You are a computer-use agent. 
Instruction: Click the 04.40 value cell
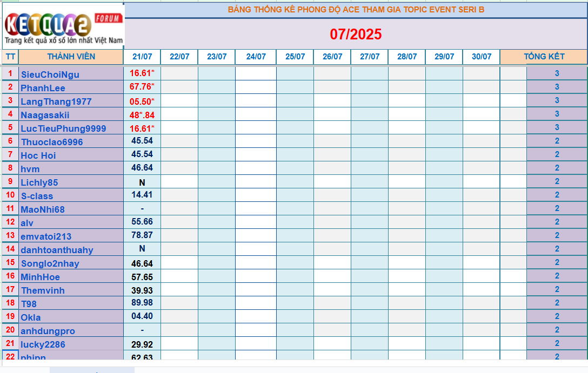tap(142, 316)
